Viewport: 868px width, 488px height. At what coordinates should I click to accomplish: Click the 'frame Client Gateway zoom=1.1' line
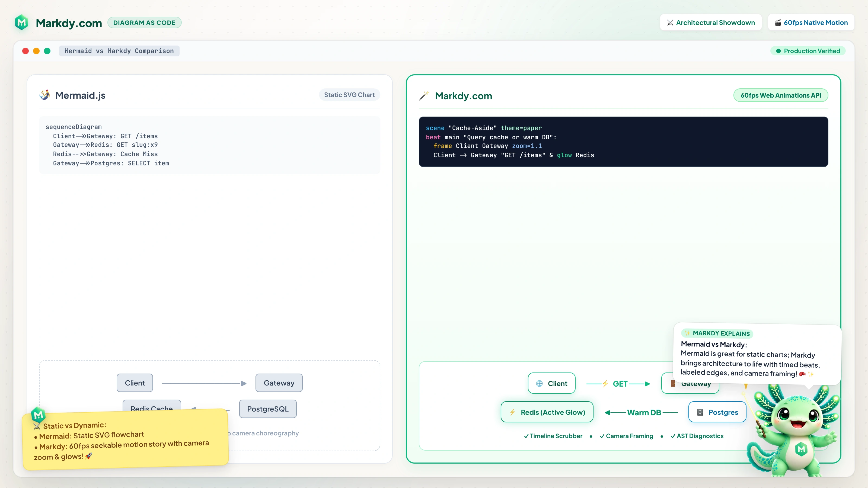click(x=488, y=146)
